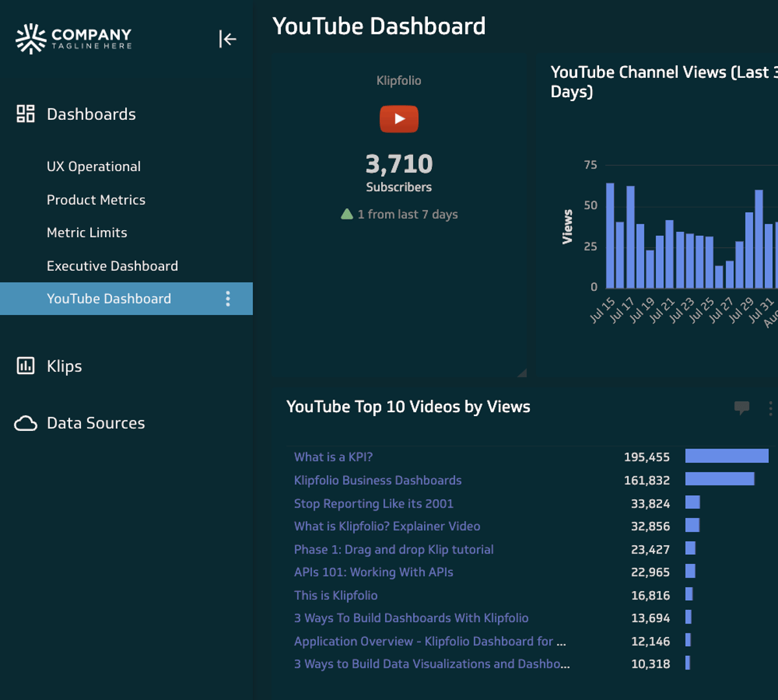Screen dimensions: 778x700
Task: Open the kebab menu on YouTube Dashboard entry
Action: coord(228,299)
